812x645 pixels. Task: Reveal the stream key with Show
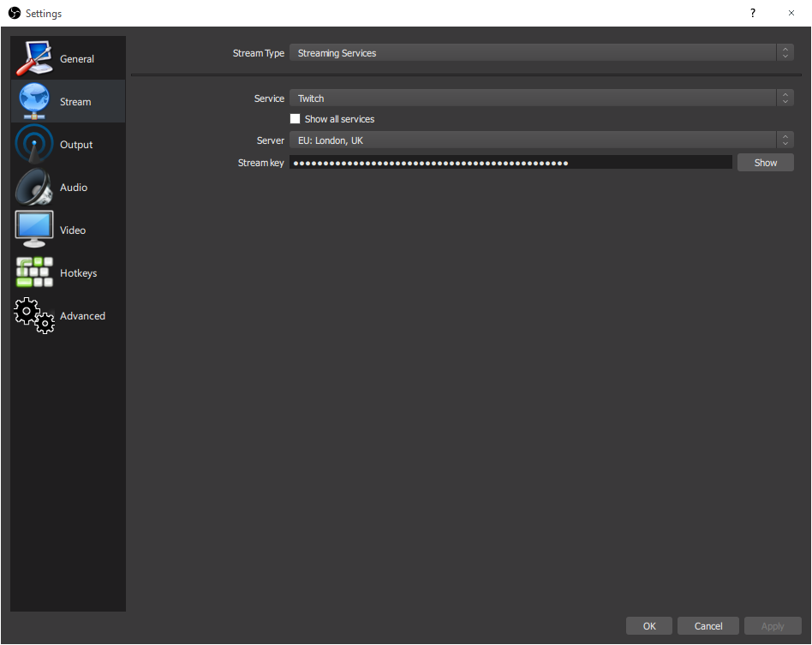click(766, 163)
